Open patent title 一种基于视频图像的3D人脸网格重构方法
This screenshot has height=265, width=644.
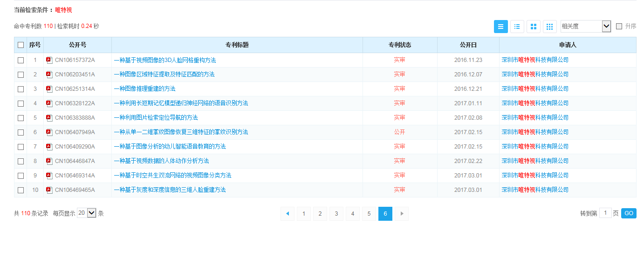pyautogui.click(x=165, y=60)
